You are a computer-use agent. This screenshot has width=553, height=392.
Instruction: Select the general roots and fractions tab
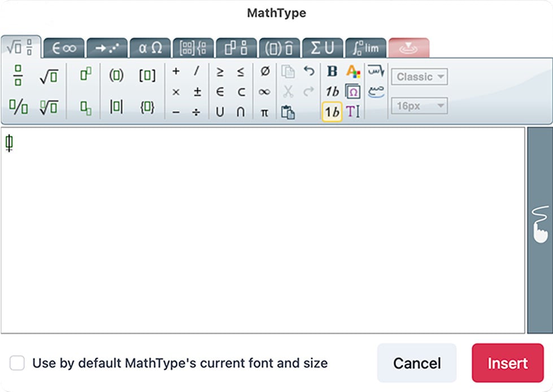21,47
